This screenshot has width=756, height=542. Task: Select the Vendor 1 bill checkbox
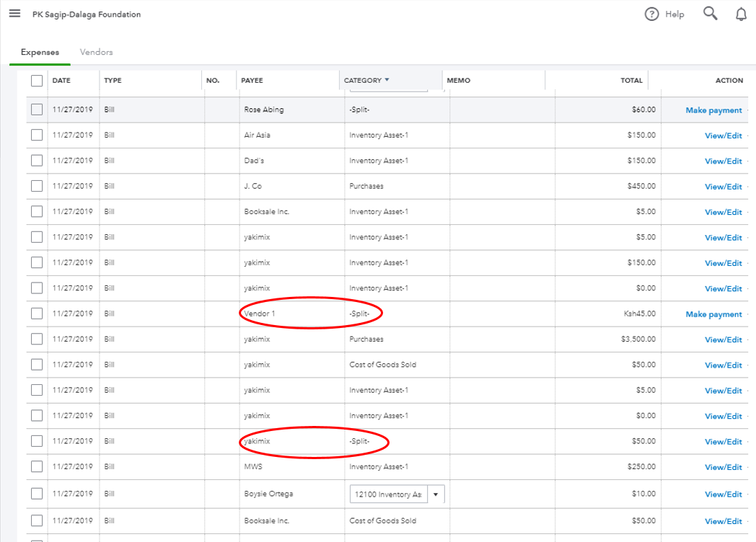pos(37,314)
